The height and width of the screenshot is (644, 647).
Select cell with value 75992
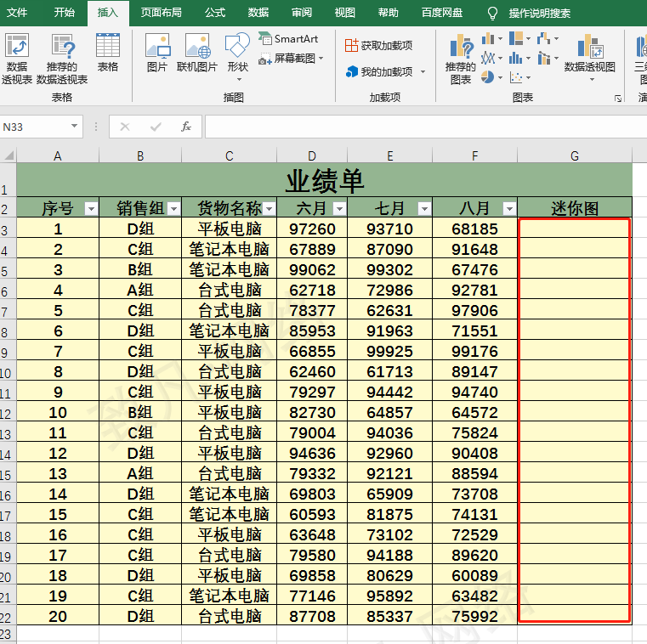coord(474,616)
